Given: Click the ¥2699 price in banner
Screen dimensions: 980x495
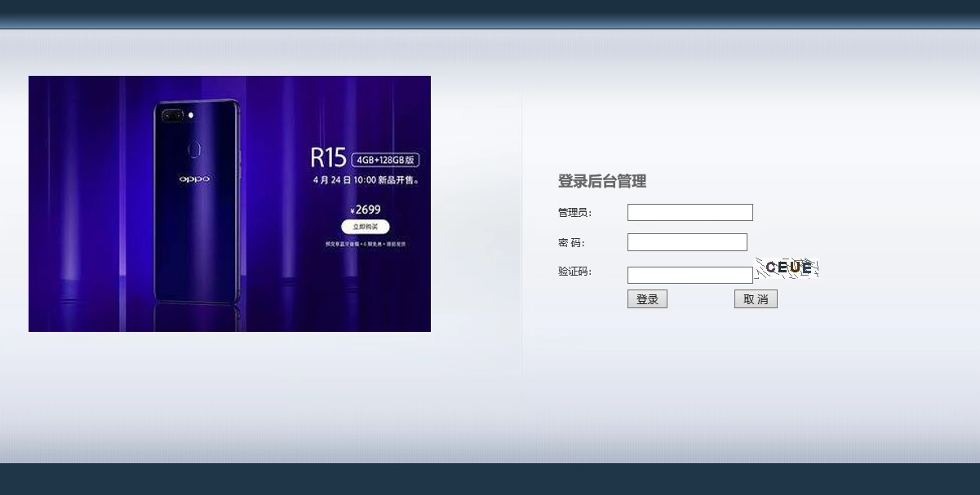Looking at the screenshot, I should click(365, 210).
